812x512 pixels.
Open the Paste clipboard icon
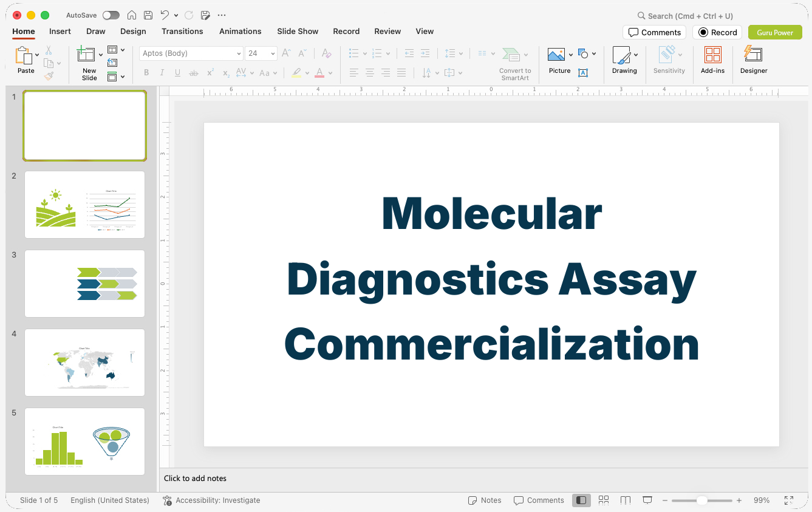(x=24, y=56)
